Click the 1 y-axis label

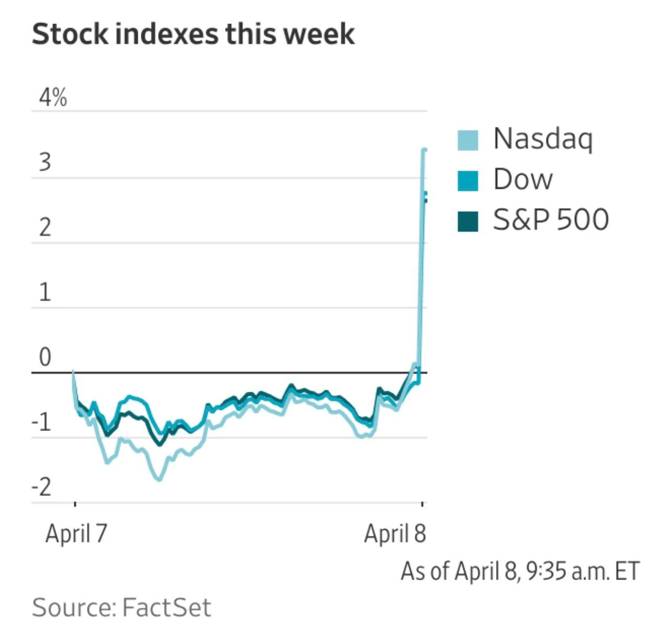pos(45,292)
